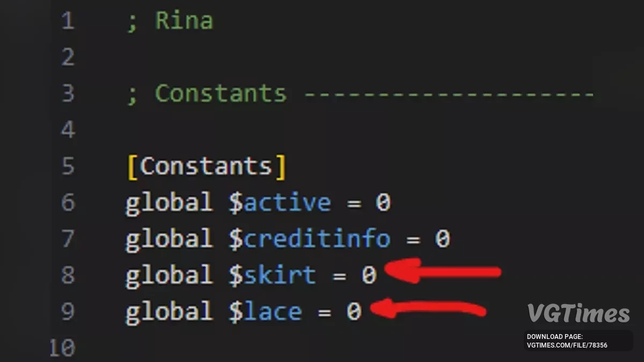Click line number 10 in the gutter
The width and height of the screenshot is (644, 362).
[x=63, y=349]
